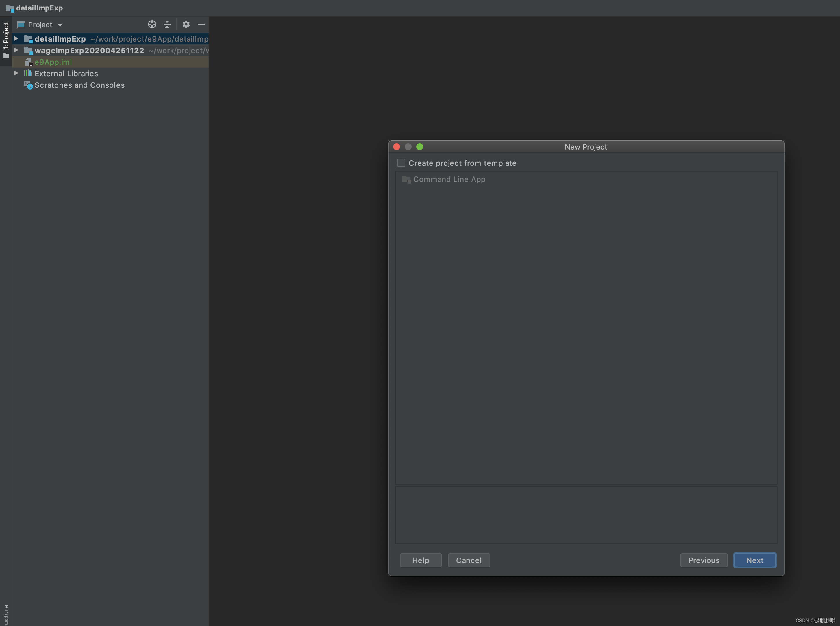Image resolution: width=840 pixels, height=626 pixels.
Task: Click the Cancel button to dismiss dialog
Action: click(469, 560)
